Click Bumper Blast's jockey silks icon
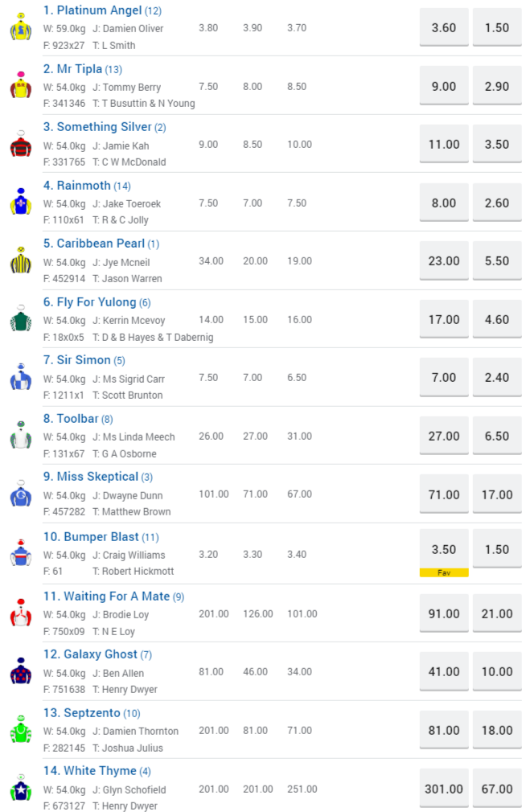Image resolution: width=530 pixels, height=812 pixels. click(x=20, y=553)
